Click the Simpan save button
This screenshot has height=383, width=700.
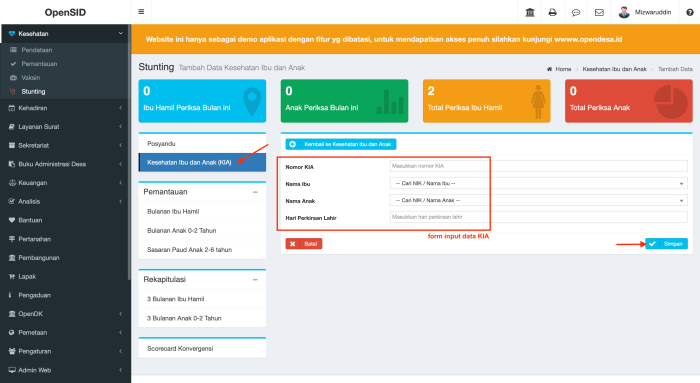click(666, 244)
